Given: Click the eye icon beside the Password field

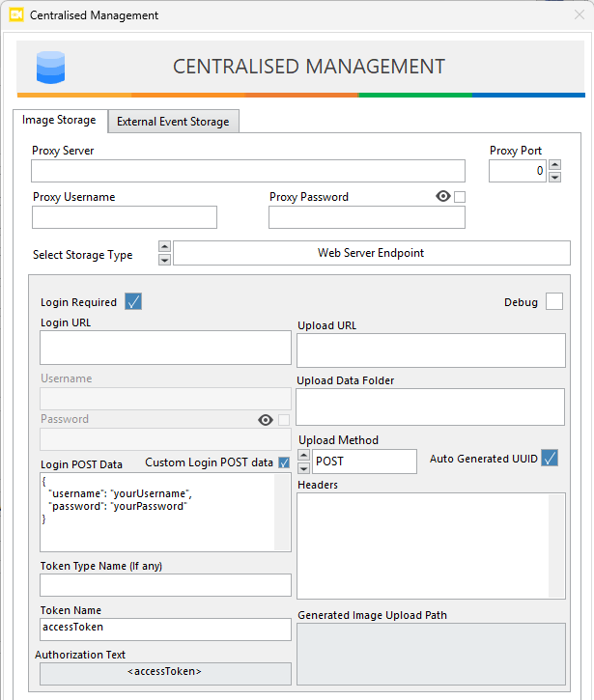Looking at the screenshot, I should coord(266,420).
